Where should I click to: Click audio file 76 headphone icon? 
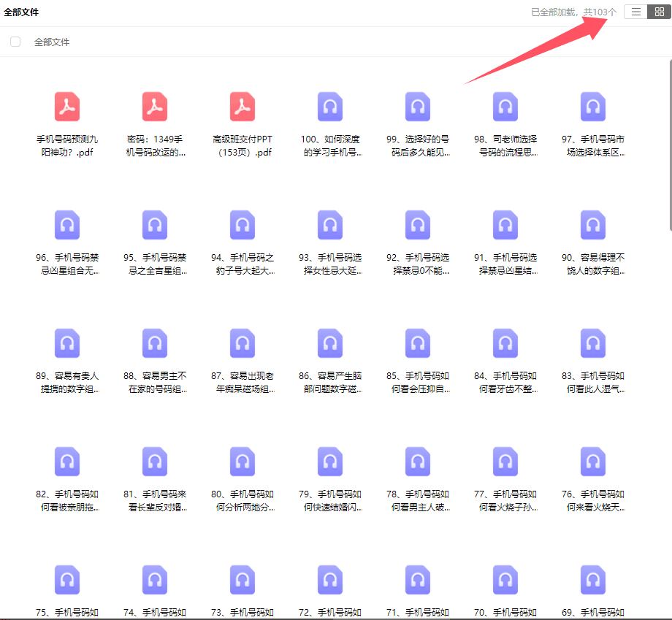coord(593,462)
